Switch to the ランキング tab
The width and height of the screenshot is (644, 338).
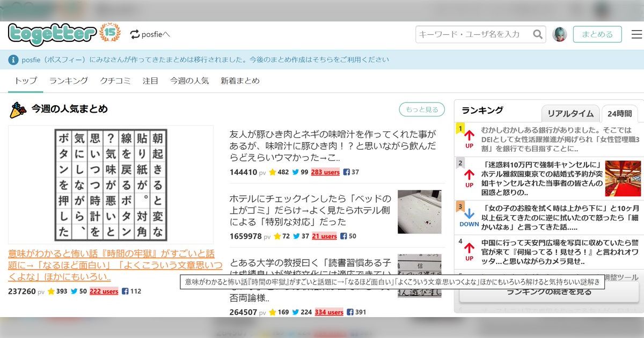coord(69,80)
